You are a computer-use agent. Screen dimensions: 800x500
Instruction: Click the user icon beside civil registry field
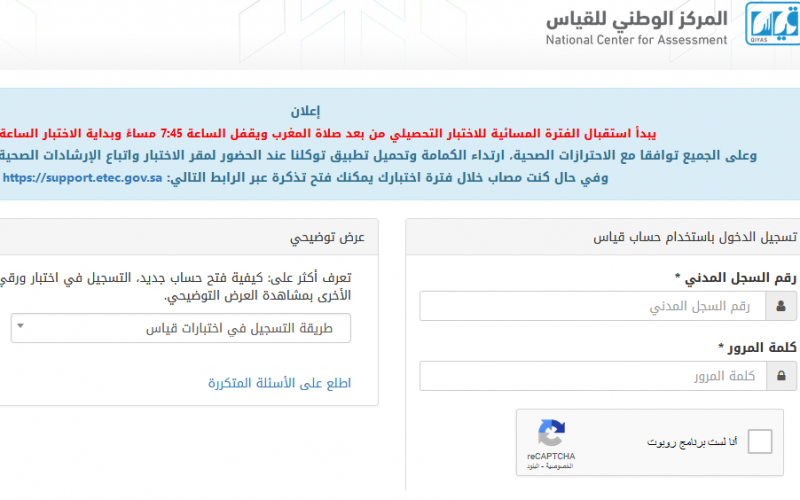click(x=781, y=306)
